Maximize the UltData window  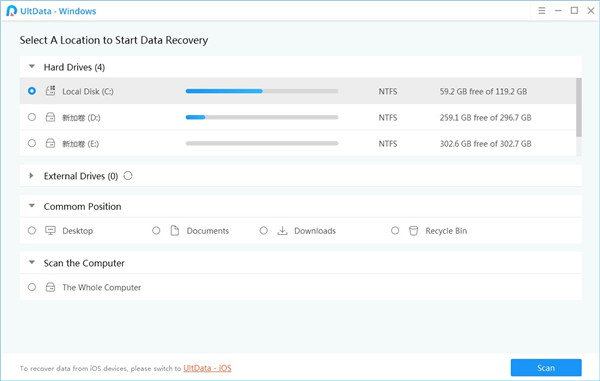click(574, 11)
